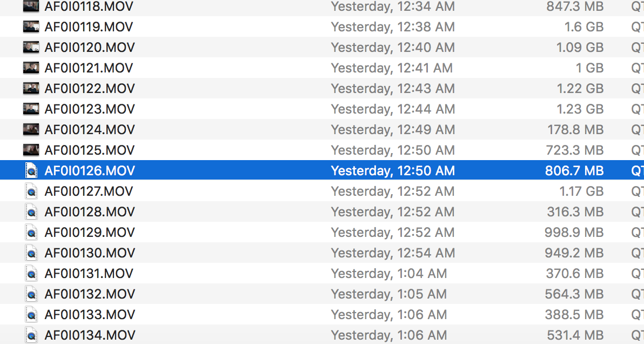This screenshot has width=644, height=344.
Task: Click the QuickTime icon for AF0I0131.MOV
Action: click(31, 273)
